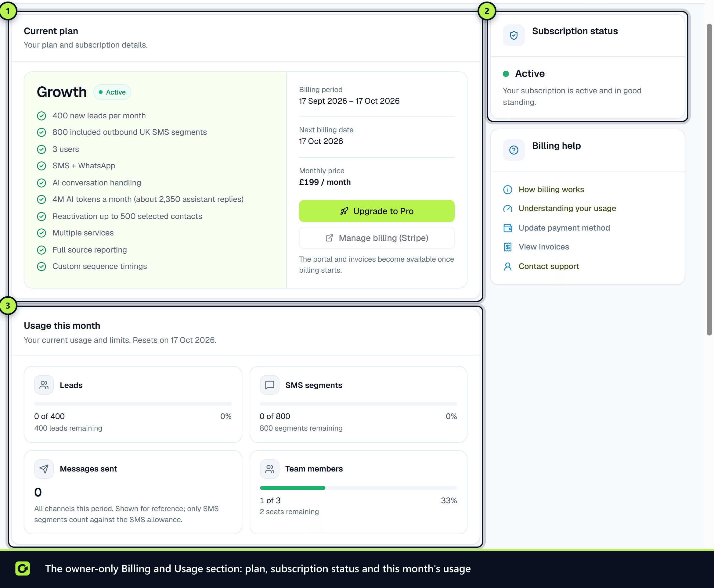Click the '1 of 3' team members count
The width and height of the screenshot is (714, 588).
(x=270, y=500)
